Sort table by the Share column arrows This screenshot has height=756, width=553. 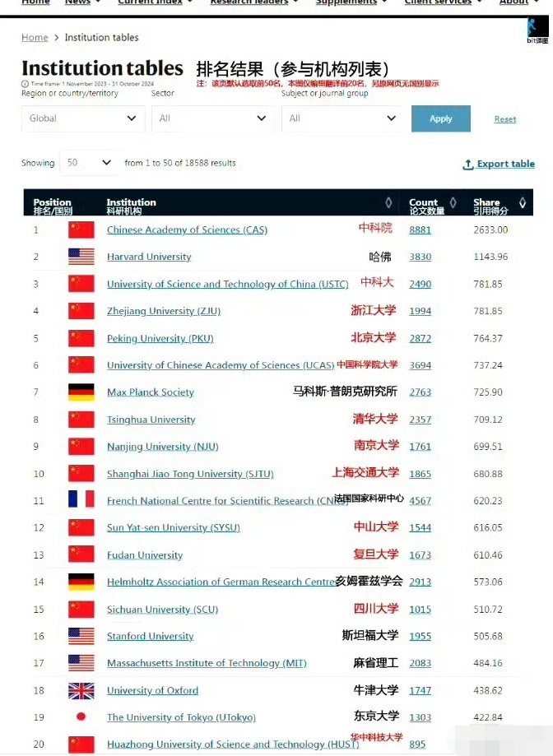pos(523,203)
